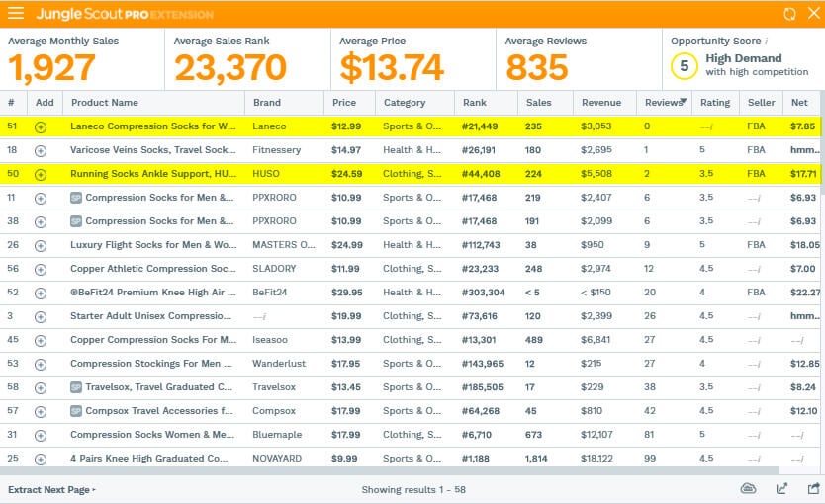This screenshot has width=825, height=504.
Task: Add the PPXRORO product in row 38
Action: 41,221
